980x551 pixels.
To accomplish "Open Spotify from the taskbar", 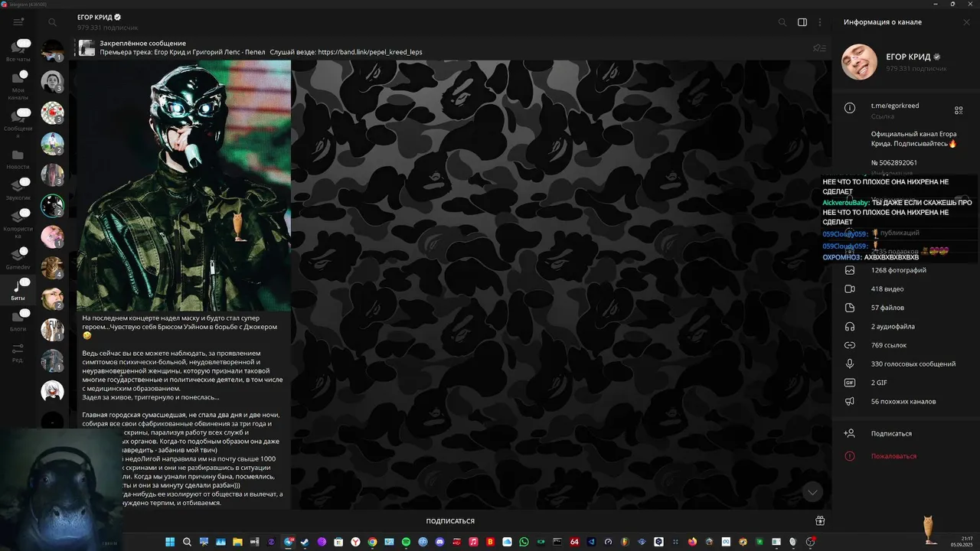I will pos(406,542).
